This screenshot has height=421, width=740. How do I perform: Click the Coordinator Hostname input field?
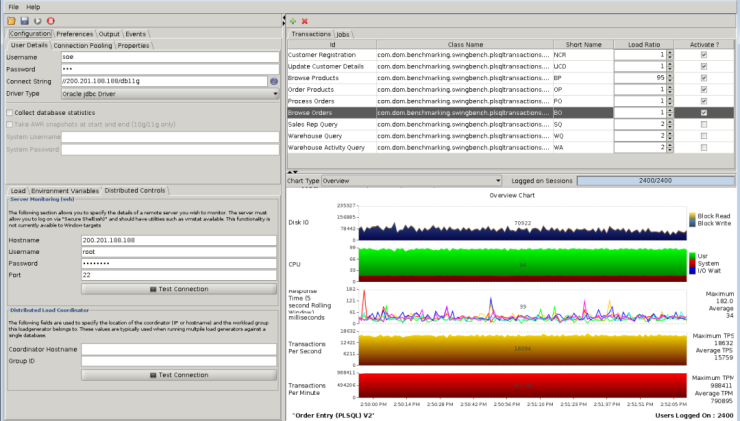[178, 348]
